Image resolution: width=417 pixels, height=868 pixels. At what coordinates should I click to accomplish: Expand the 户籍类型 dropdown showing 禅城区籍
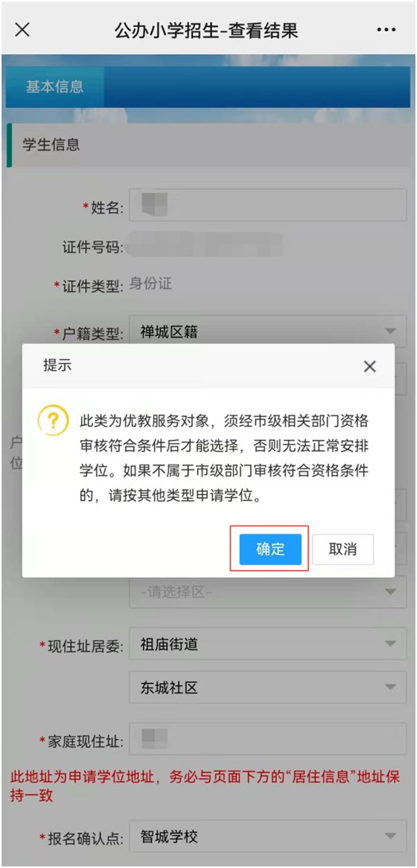pos(268,332)
